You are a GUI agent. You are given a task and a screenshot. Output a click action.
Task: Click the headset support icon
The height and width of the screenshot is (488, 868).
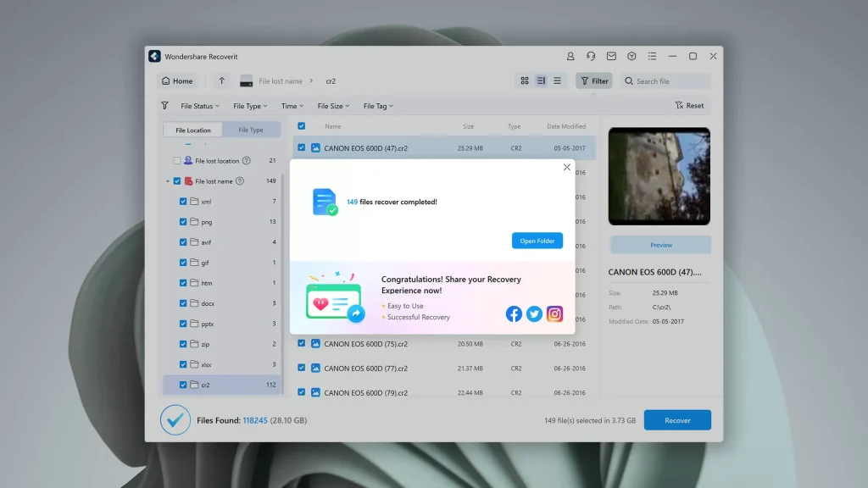[x=591, y=57]
